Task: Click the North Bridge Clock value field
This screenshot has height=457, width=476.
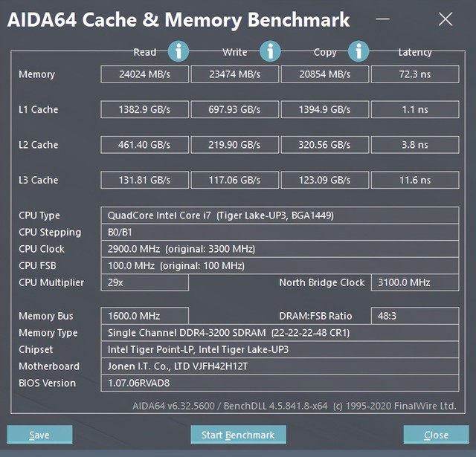Action: [x=415, y=282]
